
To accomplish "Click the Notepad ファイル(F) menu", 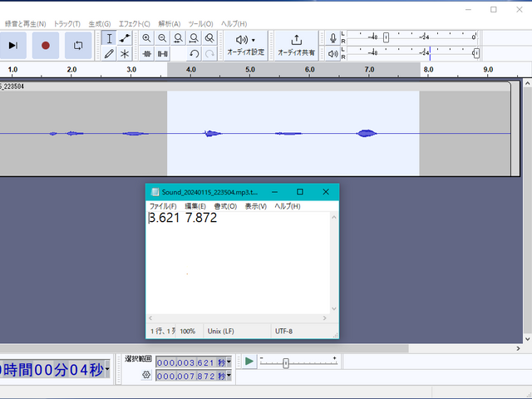I will tap(163, 206).
